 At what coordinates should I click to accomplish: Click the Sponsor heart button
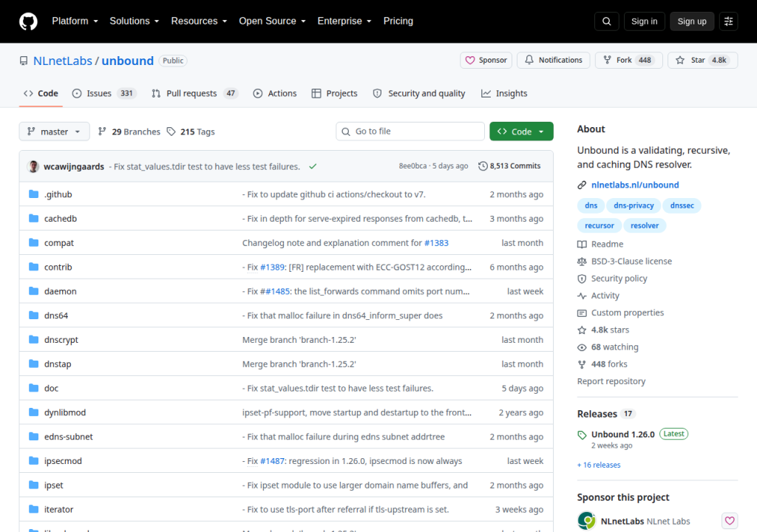point(486,61)
